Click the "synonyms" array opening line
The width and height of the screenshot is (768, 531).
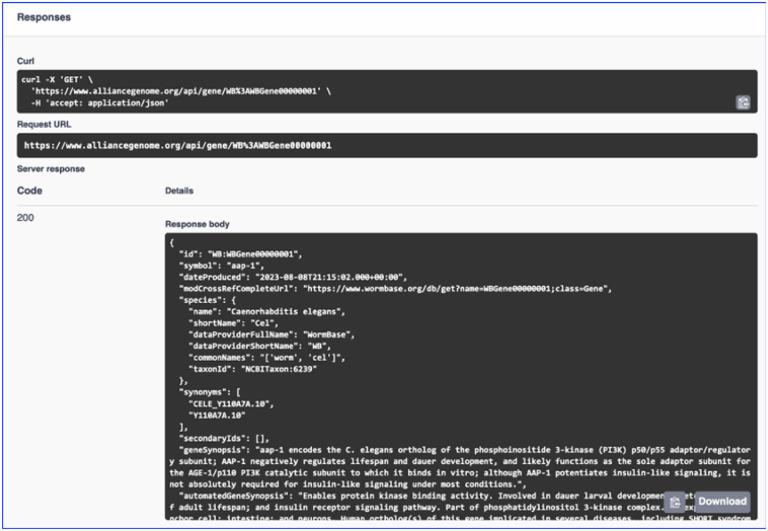click(x=215, y=392)
